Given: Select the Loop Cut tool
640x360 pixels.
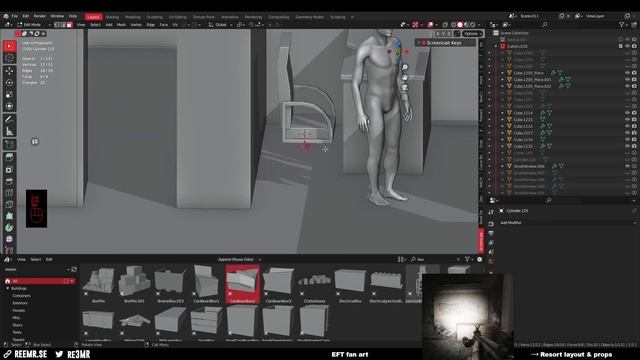Looking at the screenshot, I should click(9, 193).
